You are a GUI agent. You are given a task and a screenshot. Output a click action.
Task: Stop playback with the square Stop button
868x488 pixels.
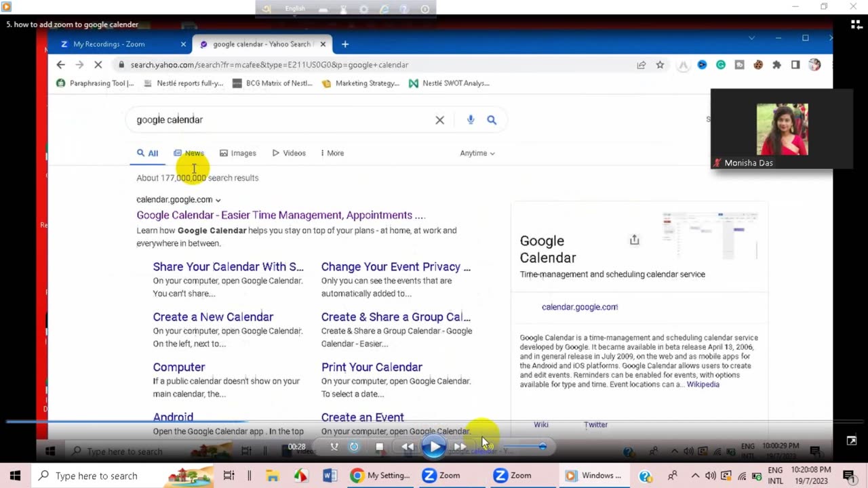[380, 447]
